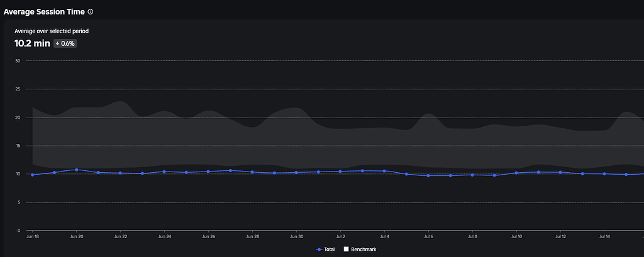Select the Jun 28 data point on the line
The image size is (644, 257).
tap(252, 172)
